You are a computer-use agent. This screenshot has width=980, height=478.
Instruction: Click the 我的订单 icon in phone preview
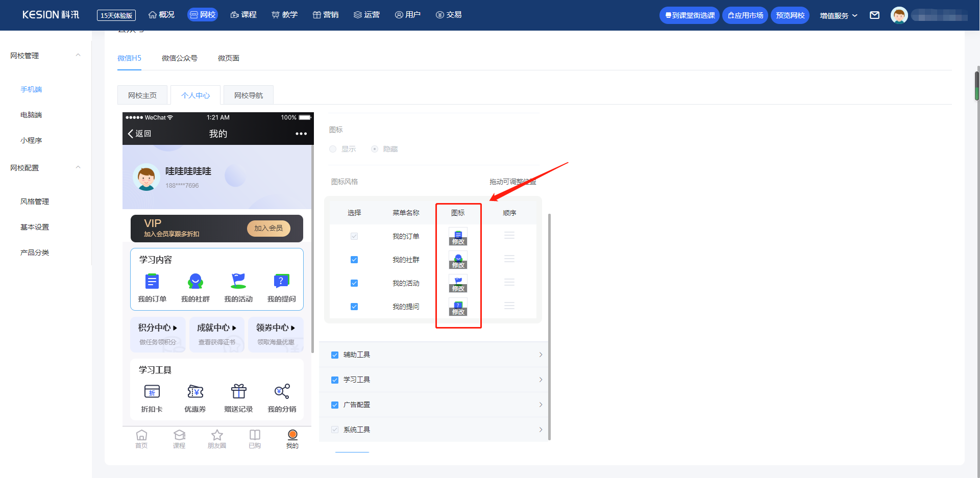[x=152, y=282]
